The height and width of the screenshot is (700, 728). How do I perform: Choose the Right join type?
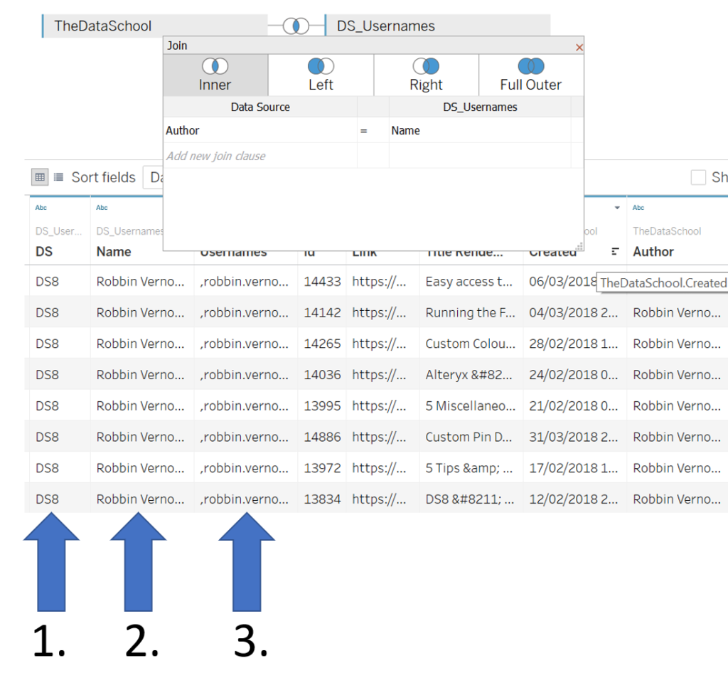(425, 74)
